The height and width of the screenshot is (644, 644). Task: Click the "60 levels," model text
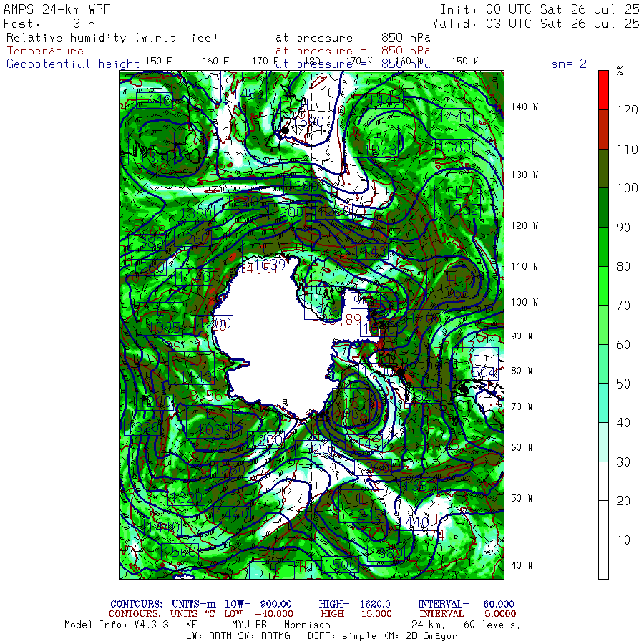pos(492,625)
